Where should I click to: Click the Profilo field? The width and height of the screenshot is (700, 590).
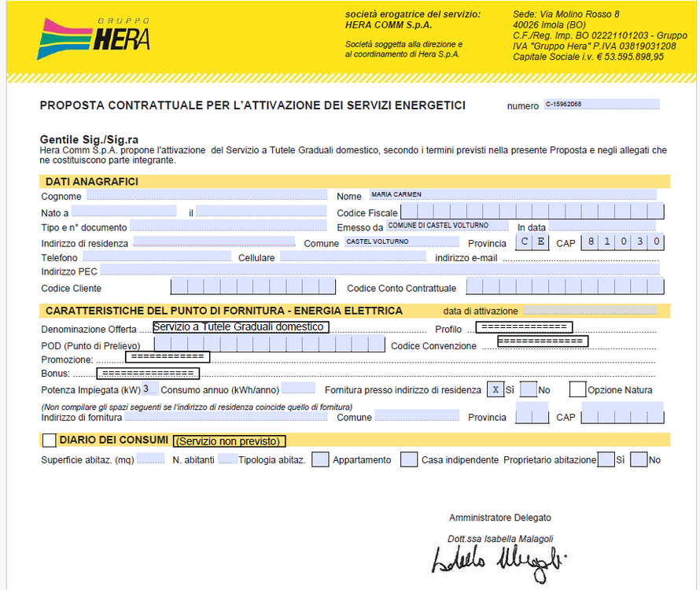click(x=524, y=327)
